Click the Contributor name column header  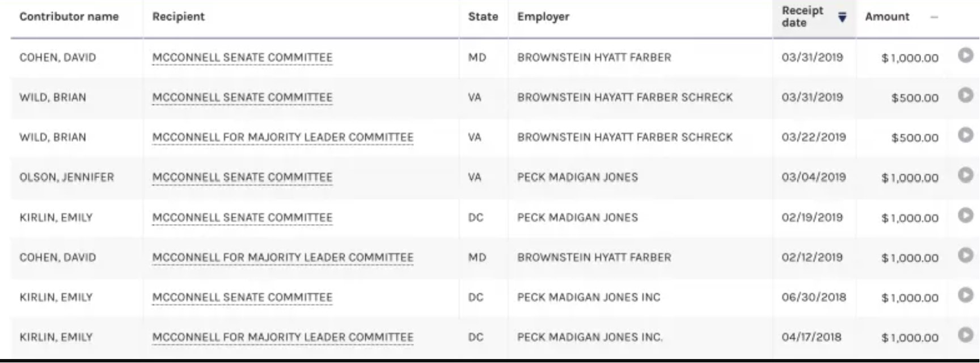[69, 17]
